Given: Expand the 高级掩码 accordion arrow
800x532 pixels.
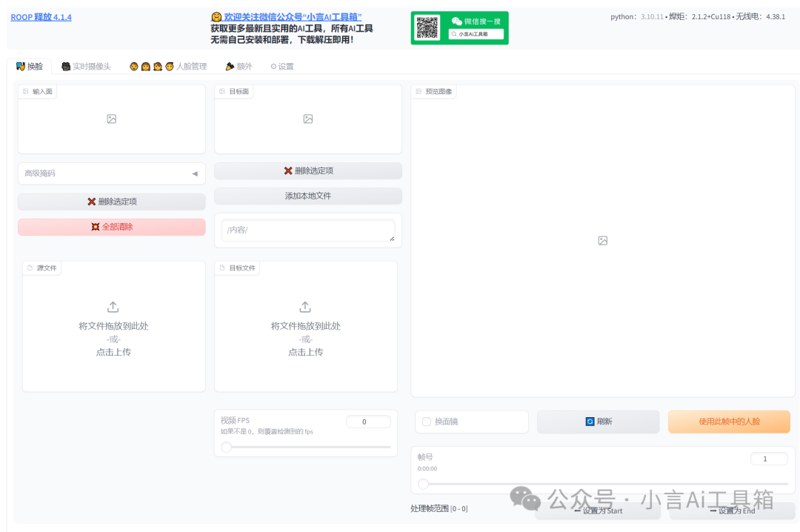Looking at the screenshot, I should pos(195,173).
